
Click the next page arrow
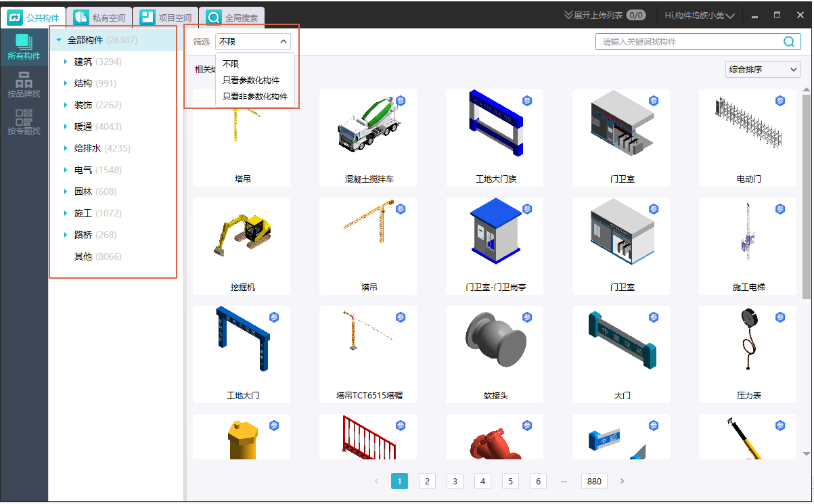pos(623,481)
